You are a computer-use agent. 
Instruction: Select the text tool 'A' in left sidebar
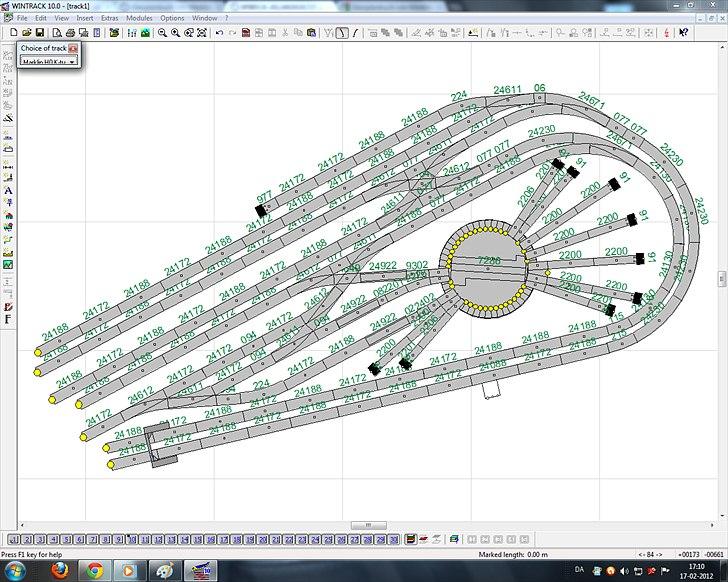point(8,190)
